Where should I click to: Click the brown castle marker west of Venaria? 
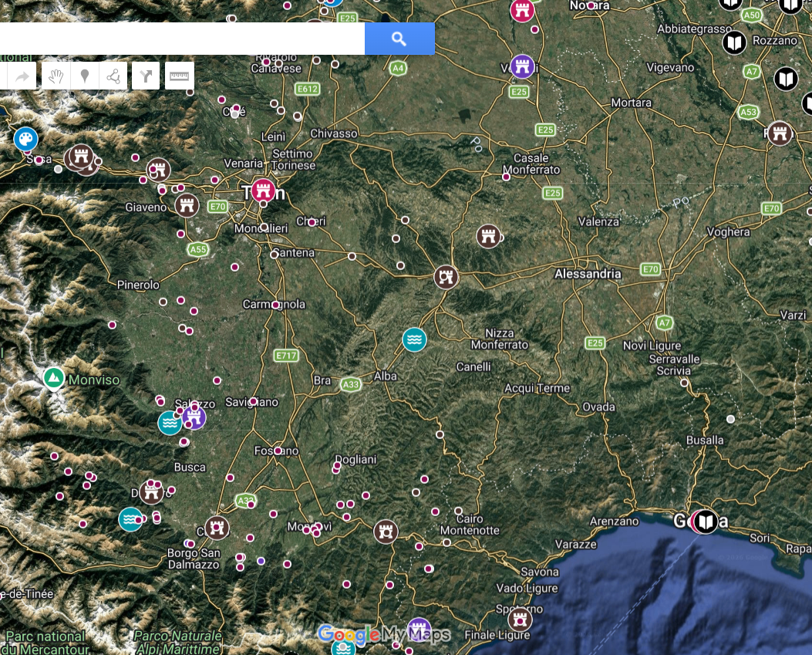[x=158, y=170]
